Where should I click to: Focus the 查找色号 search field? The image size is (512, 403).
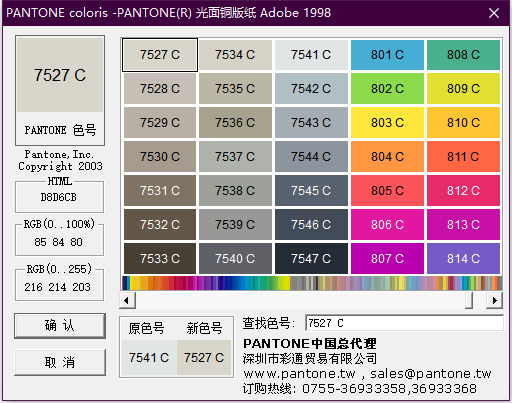coord(404,323)
